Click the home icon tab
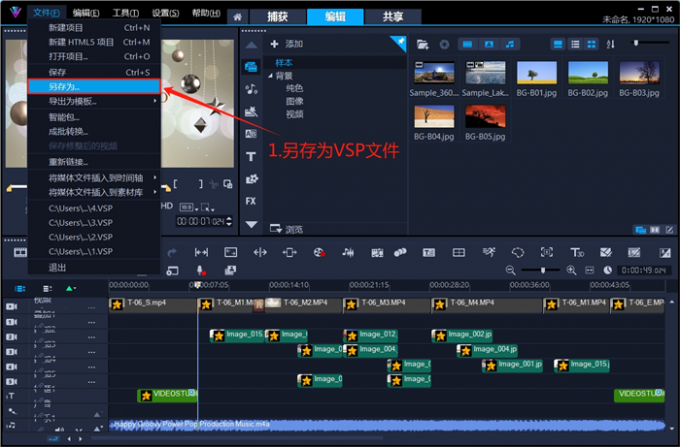680x447 pixels. tap(236, 15)
